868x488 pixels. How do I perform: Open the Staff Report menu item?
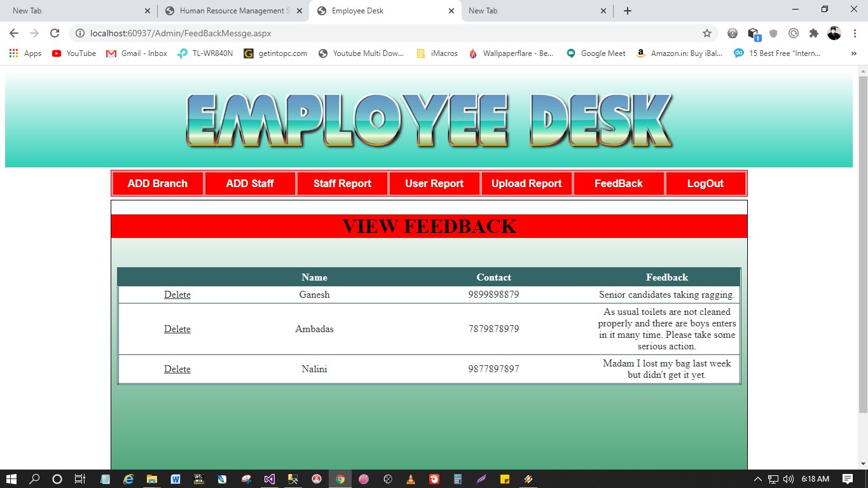tap(342, 183)
